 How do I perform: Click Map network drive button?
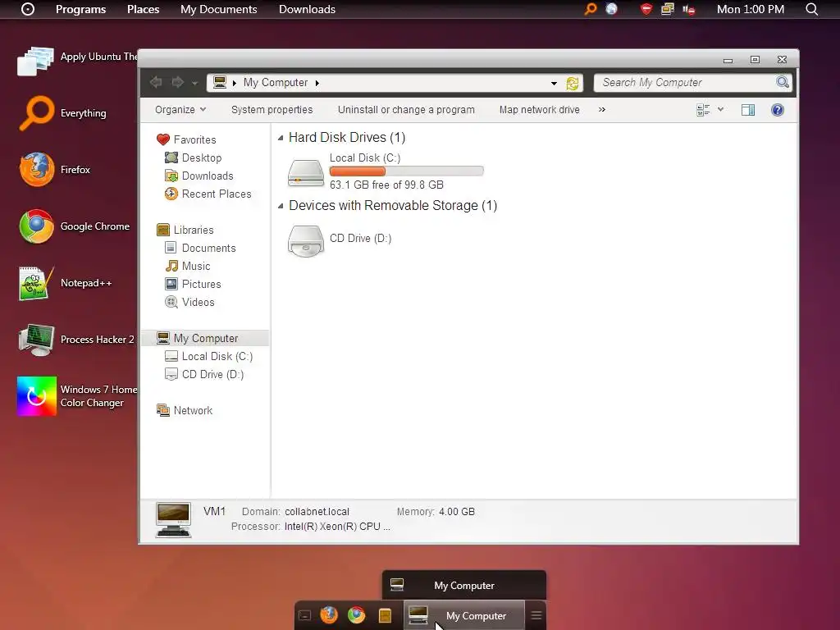point(540,110)
